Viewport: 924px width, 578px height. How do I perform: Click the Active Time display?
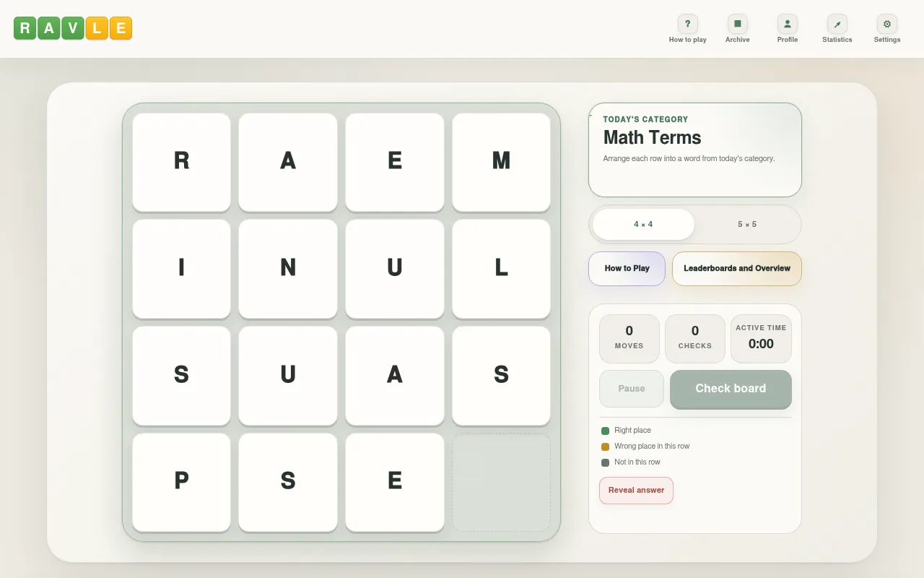coord(761,339)
